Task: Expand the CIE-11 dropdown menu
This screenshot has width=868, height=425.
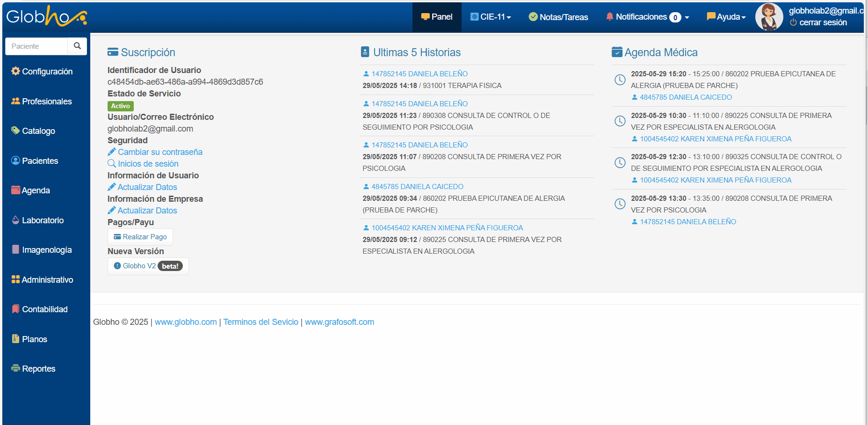Action: 491,17
